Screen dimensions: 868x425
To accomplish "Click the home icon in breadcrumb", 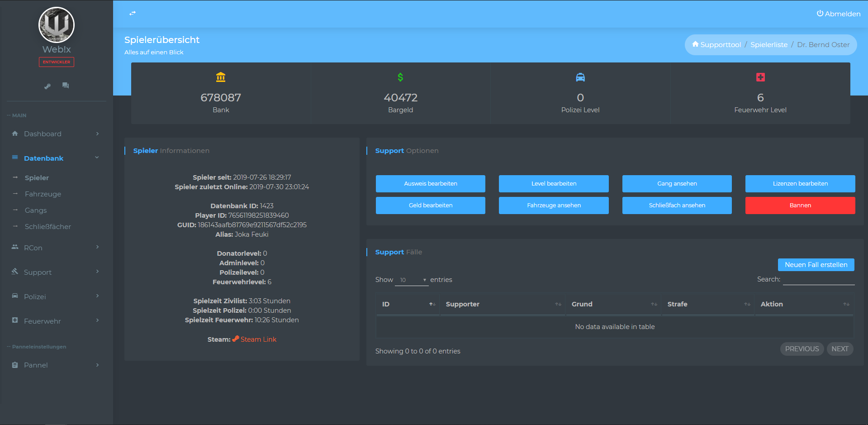I will pos(695,44).
